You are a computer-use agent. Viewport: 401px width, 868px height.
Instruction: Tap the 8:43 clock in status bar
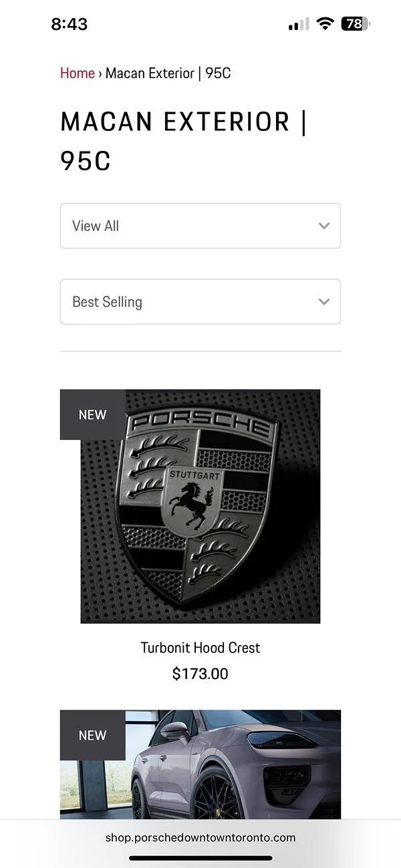(70, 24)
